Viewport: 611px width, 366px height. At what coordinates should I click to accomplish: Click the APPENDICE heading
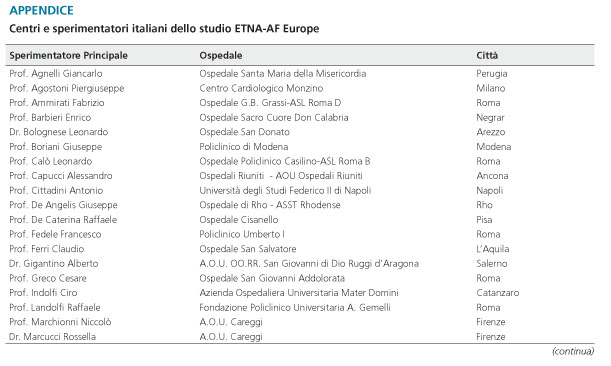click(x=41, y=11)
